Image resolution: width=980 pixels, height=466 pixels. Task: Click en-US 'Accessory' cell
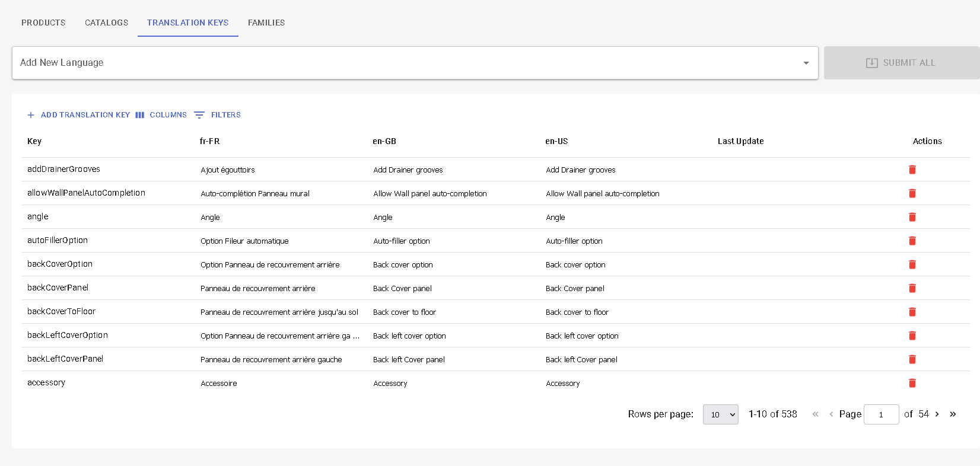click(x=563, y=384)
